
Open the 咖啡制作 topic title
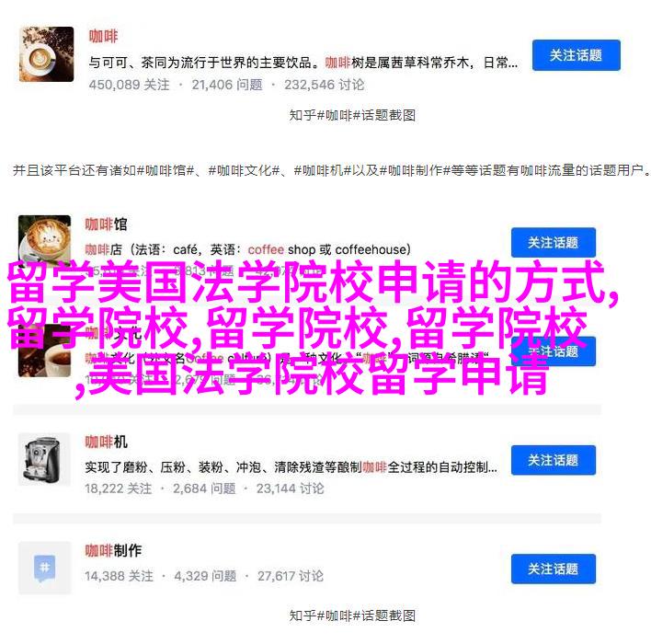[113, 550]
